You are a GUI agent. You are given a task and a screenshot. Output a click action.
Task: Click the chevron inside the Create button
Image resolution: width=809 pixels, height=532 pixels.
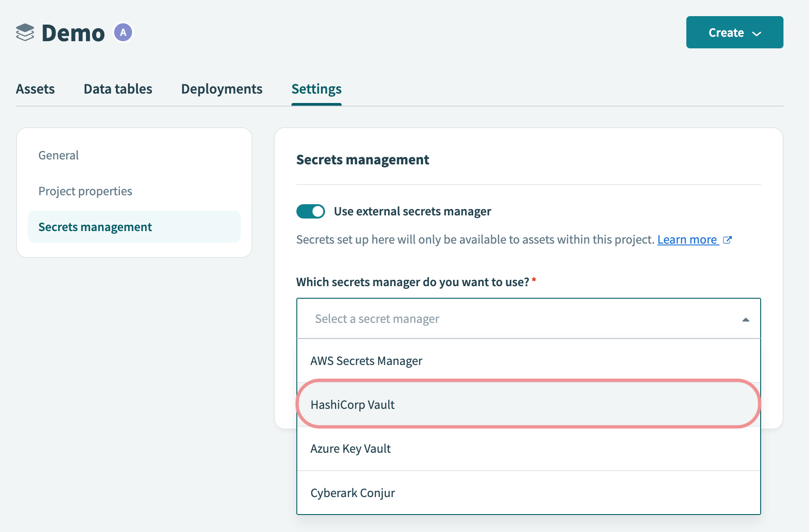pyautogui.click(x=757, y=34)
